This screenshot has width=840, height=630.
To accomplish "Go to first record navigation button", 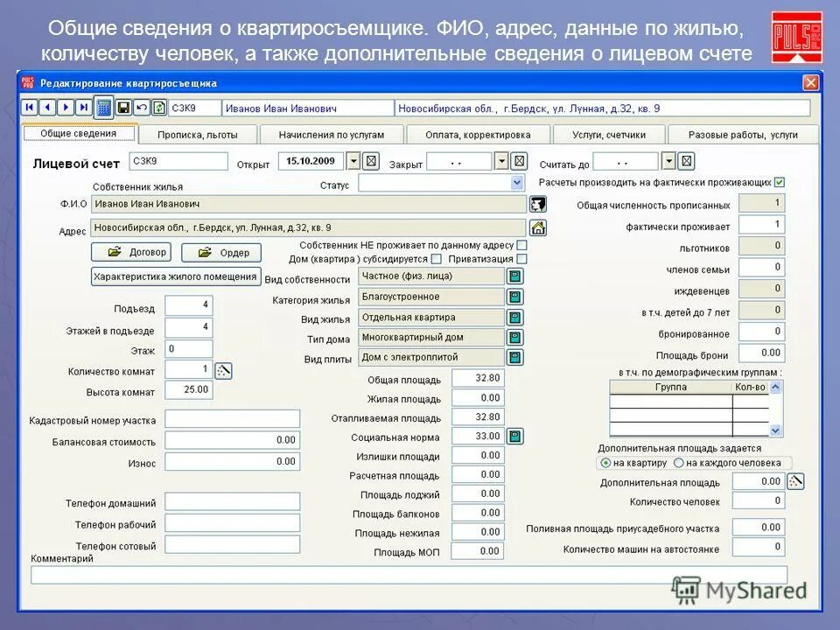I will tap(30, 107).
